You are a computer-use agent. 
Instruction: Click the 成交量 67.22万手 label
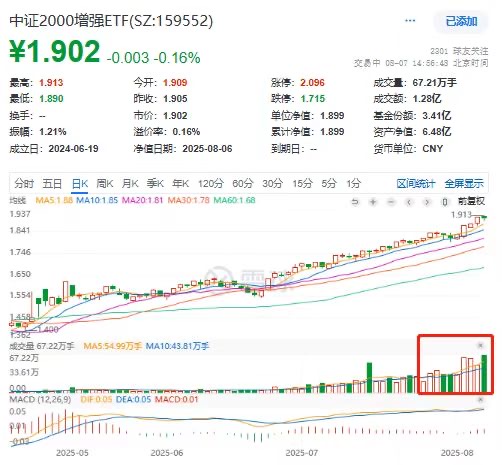click(42, 346)
